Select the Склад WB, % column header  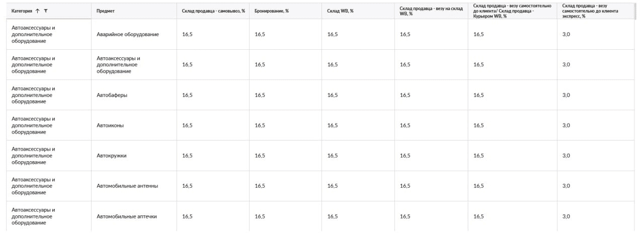tap(340, 11)
